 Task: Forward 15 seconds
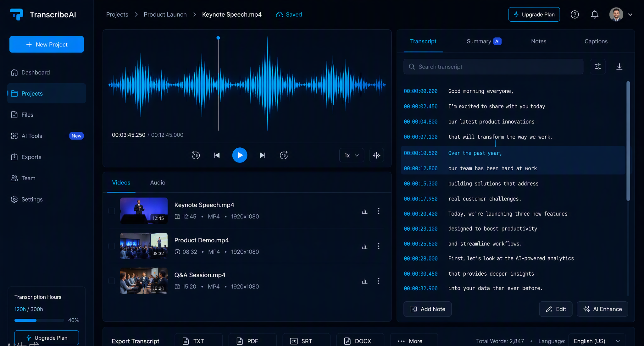[x=284, y=155]
